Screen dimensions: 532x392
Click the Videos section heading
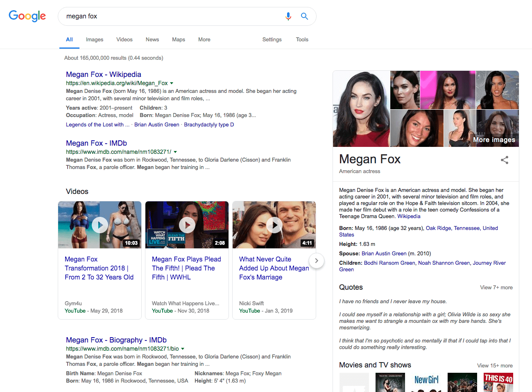[77, 191]
